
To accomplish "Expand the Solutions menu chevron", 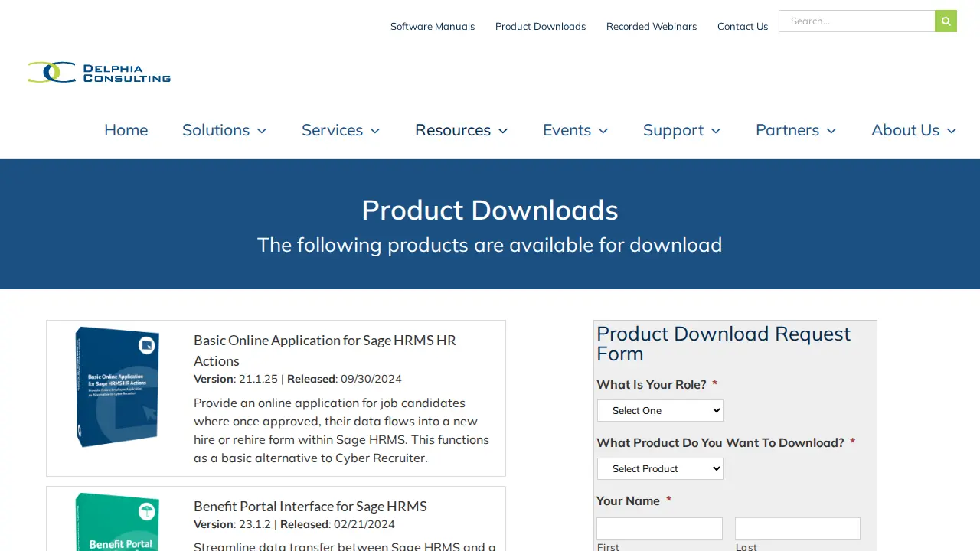I will point(262,131).
